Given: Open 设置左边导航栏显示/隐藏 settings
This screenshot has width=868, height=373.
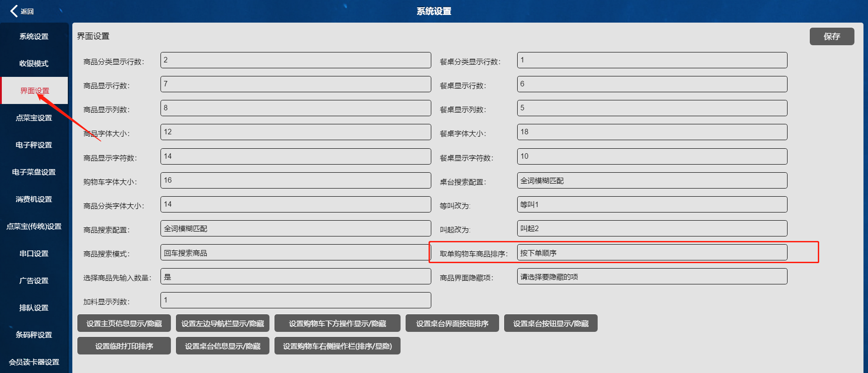Looking at the screenshot, I should tap(222, 323).
